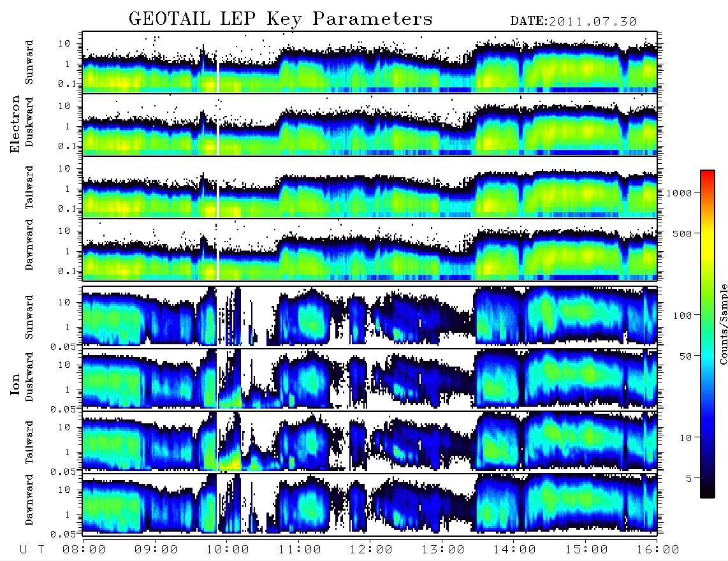Select the Electron Tailward panel label
This screenshot has height=561, width=728.
coord(29,187)
